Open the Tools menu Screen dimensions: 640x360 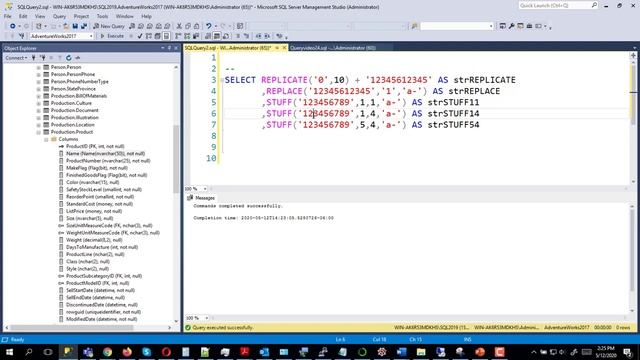102,16
